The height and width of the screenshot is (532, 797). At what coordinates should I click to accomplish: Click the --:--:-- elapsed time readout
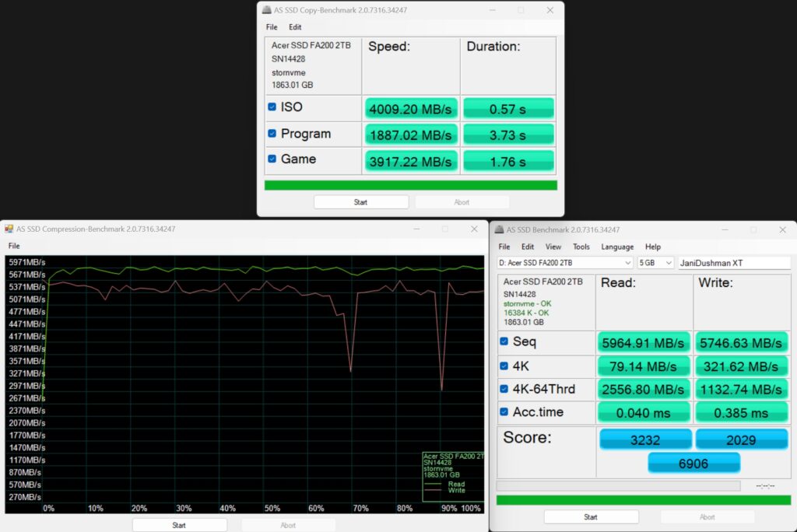765,486
